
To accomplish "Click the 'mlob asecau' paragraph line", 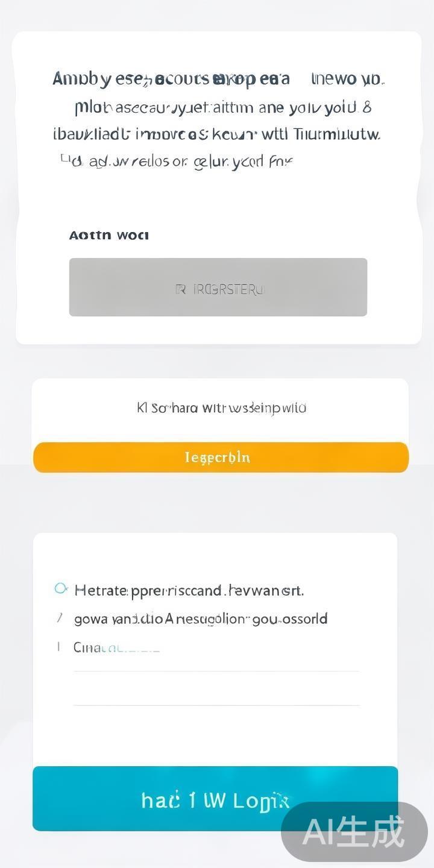I will tap(222, 108).
